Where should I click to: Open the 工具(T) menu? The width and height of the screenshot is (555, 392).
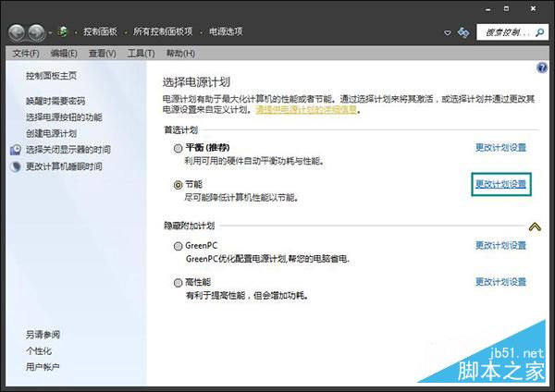coord(141,54)
